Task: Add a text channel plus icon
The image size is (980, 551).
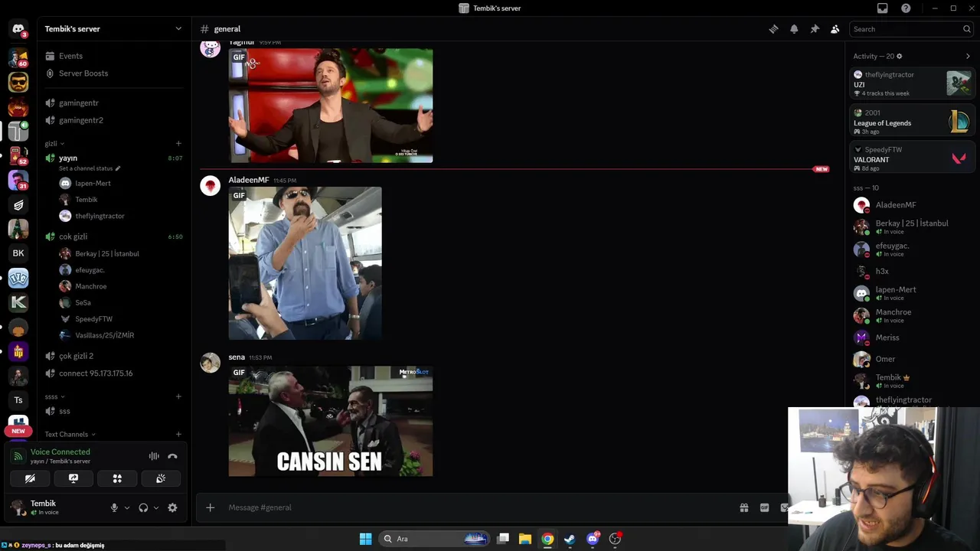Action: pyautogui.click(x=178, y=435)
